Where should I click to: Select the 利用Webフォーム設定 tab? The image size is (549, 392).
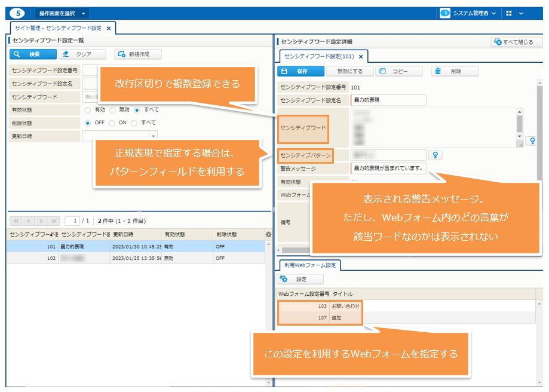click(309, 265)
